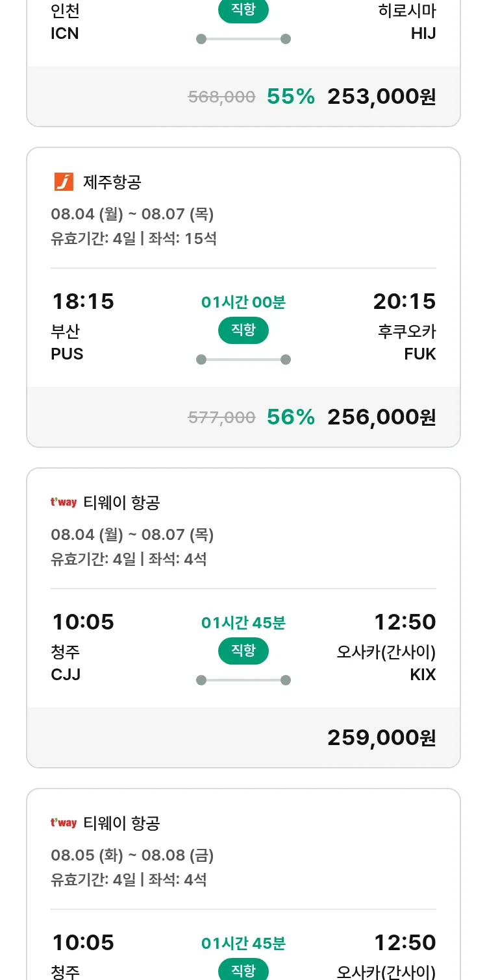Viewport: 487px width, 980px height.
Task: Tap the 08.05 (화) ~ 08.08 (금) date range
Action: click(132, 855)
